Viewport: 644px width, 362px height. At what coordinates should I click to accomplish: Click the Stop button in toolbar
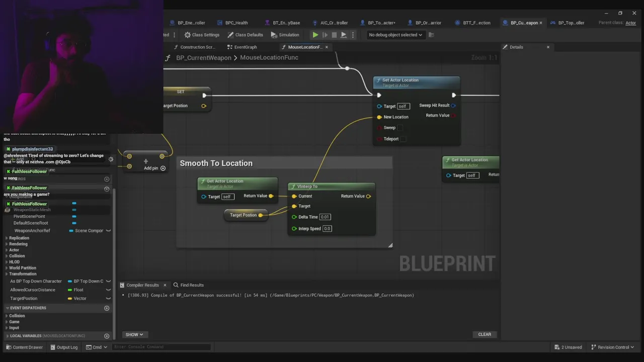[334, 35]
